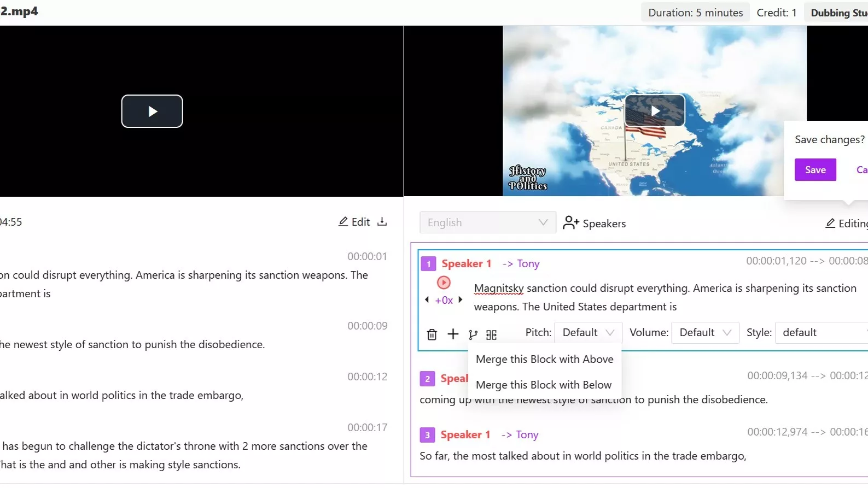Open the Speakers add-user icon

(x=570, y=223)
